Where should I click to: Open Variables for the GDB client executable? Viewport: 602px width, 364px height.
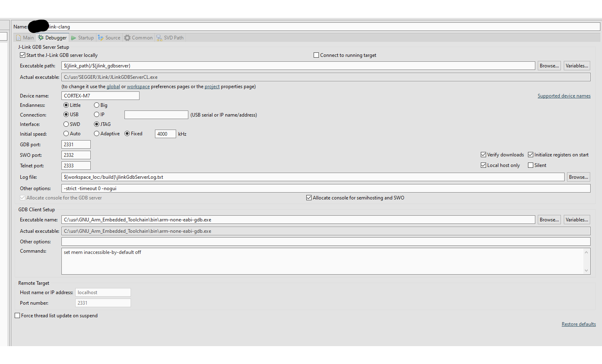(x=576, y=219)
